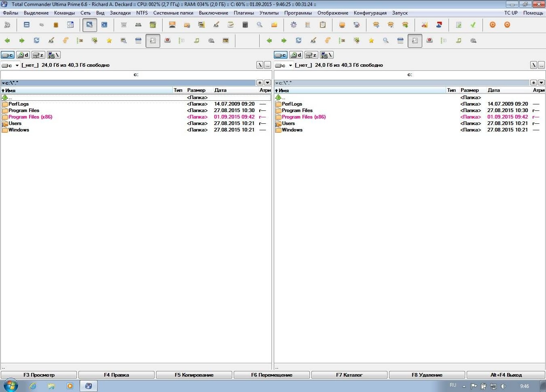Click the F5 Копирование button
This screenshot has height=392, width=546.
pyautogui.click(x=194, y=375)
